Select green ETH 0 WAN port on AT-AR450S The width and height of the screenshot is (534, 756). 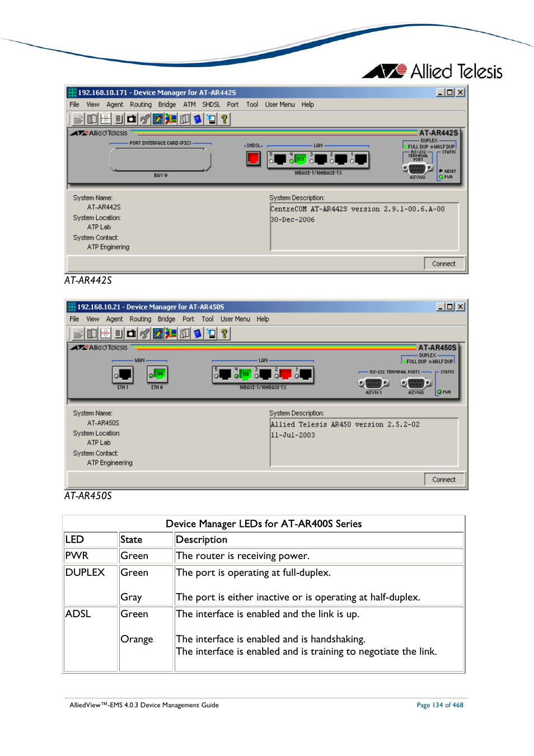[158, 374]
